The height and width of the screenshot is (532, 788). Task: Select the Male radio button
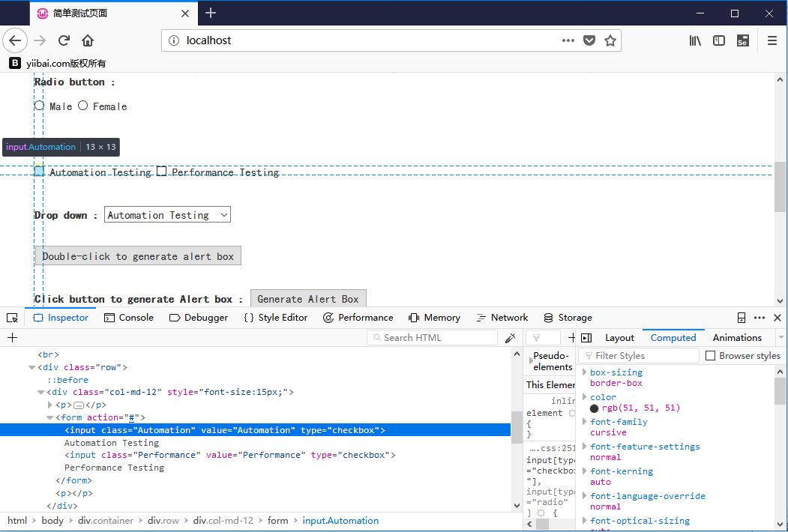click(39, 106)
